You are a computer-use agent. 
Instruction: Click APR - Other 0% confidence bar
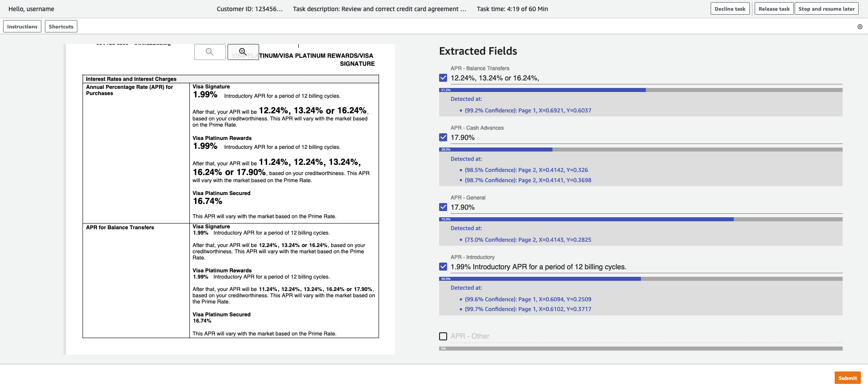click(641, 349)
